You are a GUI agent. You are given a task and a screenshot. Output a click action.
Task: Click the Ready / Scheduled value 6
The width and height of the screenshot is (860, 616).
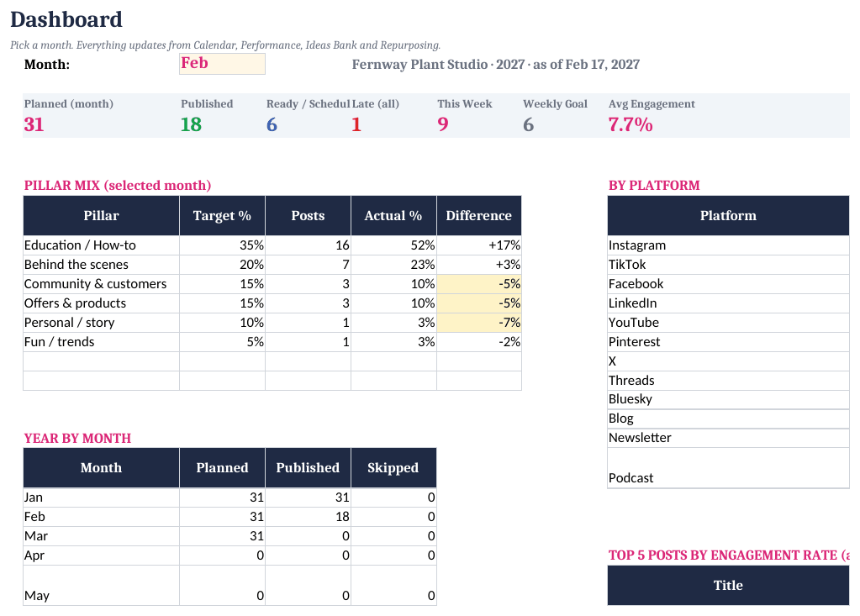click(x=272, y=124)
